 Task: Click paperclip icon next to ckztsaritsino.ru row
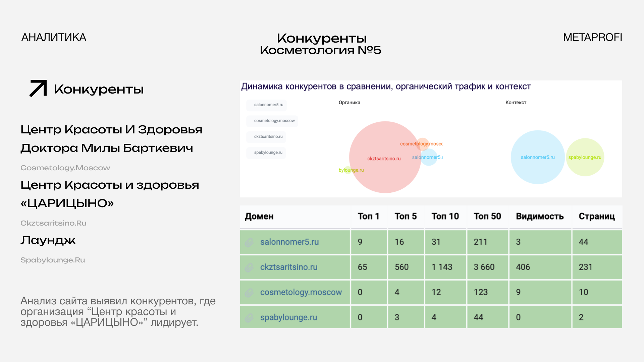[249, 267]
